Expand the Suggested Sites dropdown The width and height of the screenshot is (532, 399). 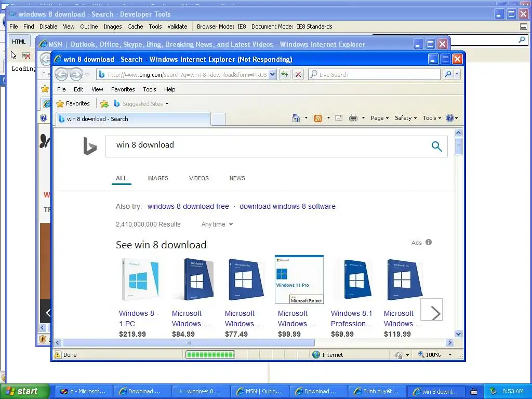[167, 104]
